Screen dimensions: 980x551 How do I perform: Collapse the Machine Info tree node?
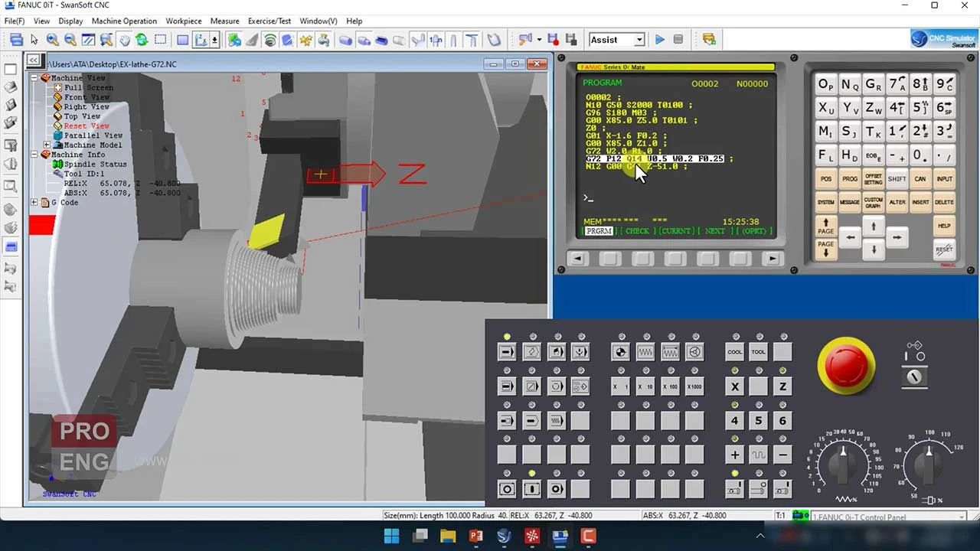(34, 155)
